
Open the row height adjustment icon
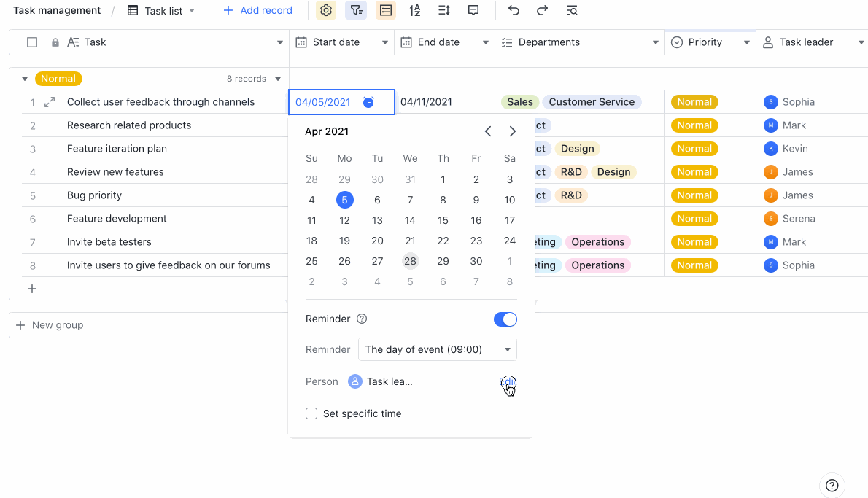click(445, 10)
